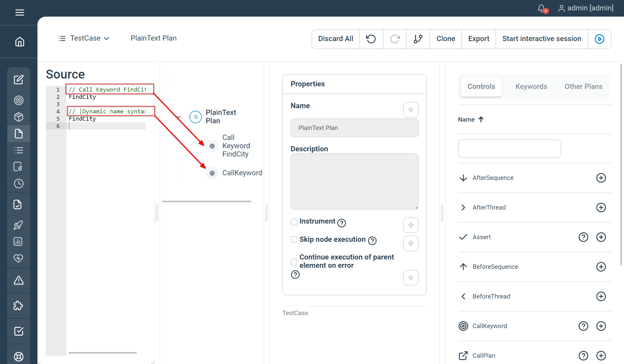The image size is (624, 364).
Task: Switch to the Other Plans tab
Action: pos(583,86)
